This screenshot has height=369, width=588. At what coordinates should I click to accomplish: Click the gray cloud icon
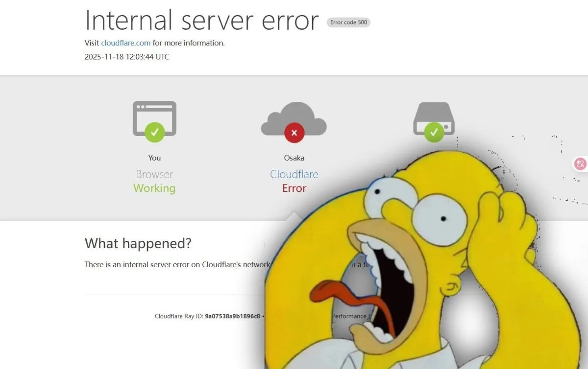(294, 119)
